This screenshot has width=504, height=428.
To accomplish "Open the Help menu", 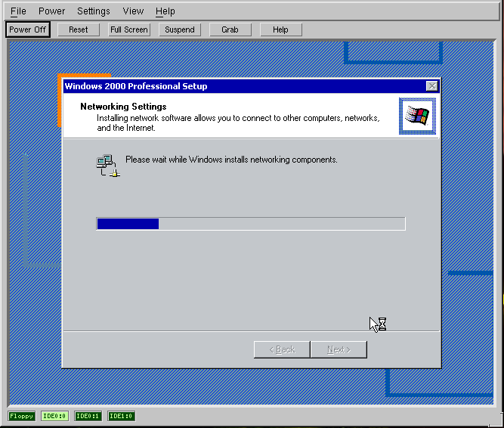I will [165, 11].
